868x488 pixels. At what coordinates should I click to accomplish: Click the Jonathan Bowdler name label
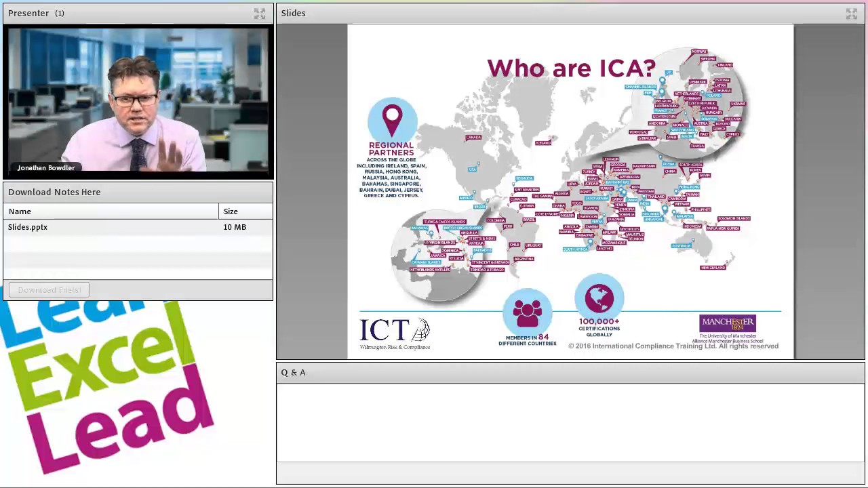[46, 167]
